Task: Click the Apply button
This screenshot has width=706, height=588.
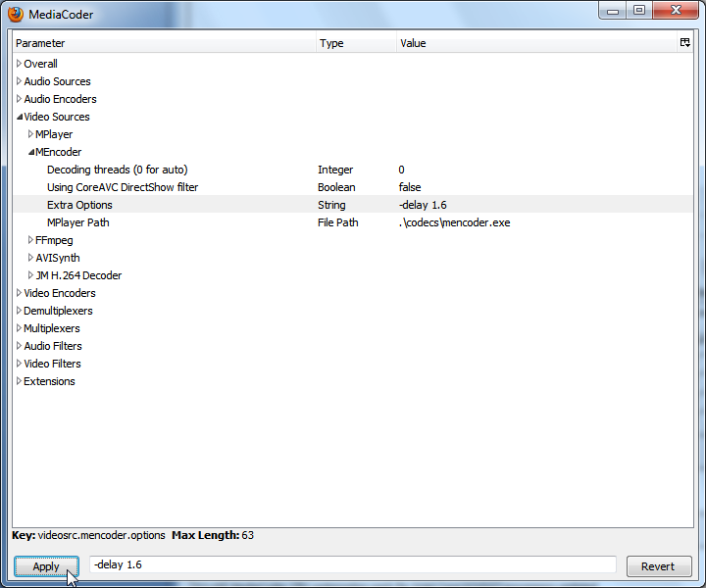Action: point(46,566)
